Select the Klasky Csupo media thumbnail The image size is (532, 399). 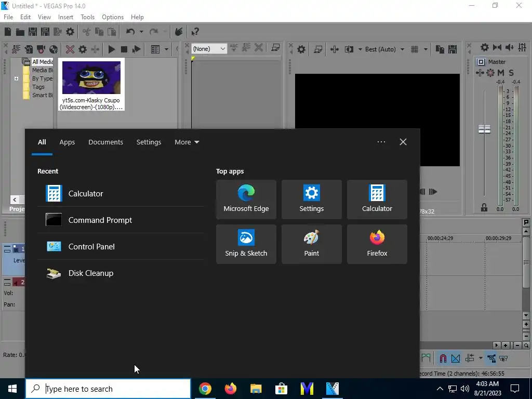(91, 84)
